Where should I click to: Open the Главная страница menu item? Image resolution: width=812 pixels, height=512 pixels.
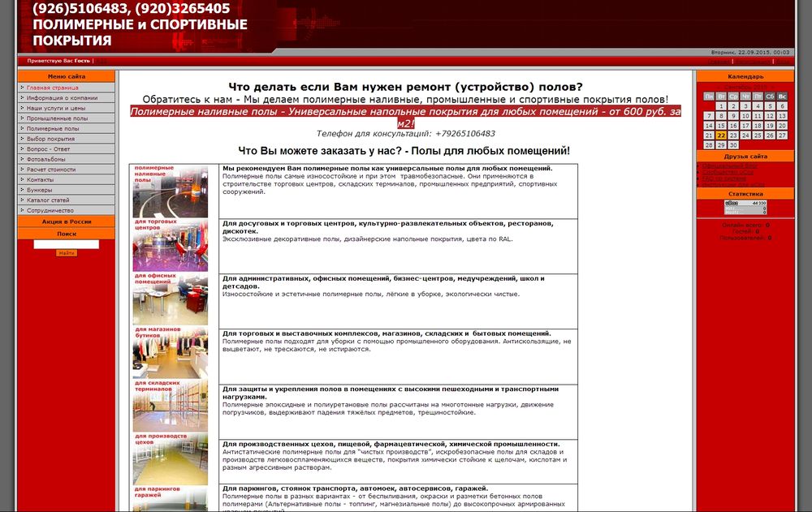pos(52,88)
